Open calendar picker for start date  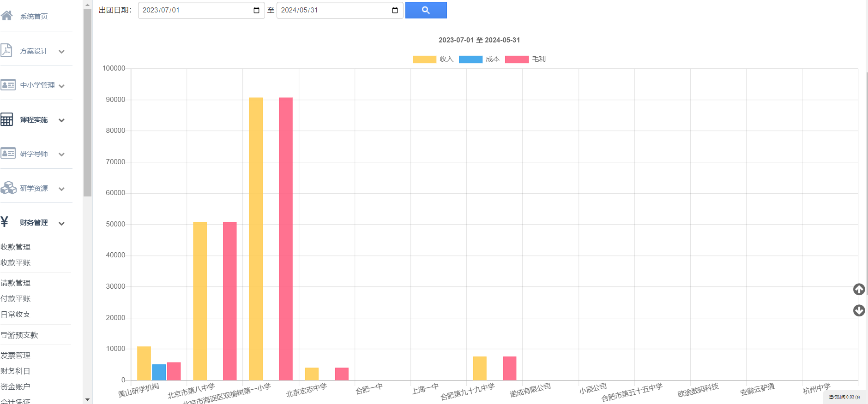[256, 10]
